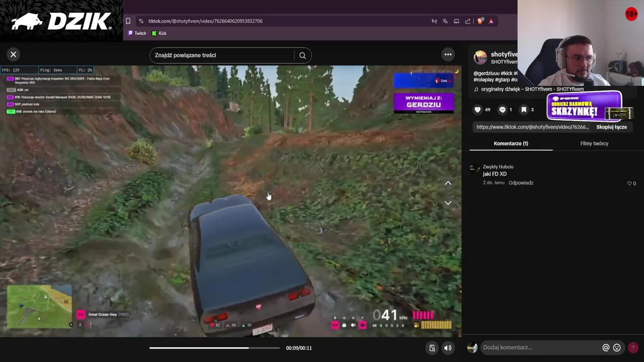The width and height of the screenshot is (644, 362).
Task: Switch to the 'Komentarze (1)' tab
Action: click(x=511, y=143)
